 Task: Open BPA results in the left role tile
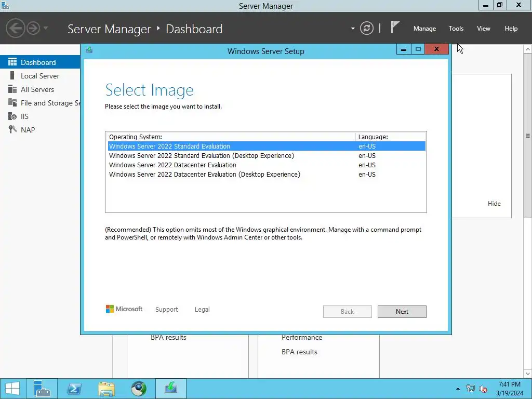[x=168, y=337]
